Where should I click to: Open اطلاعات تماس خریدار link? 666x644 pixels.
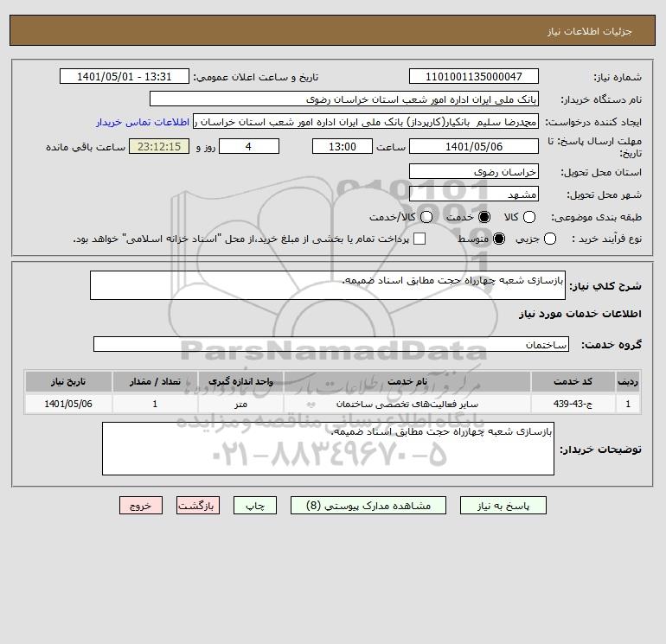click(x=143, y=122)
